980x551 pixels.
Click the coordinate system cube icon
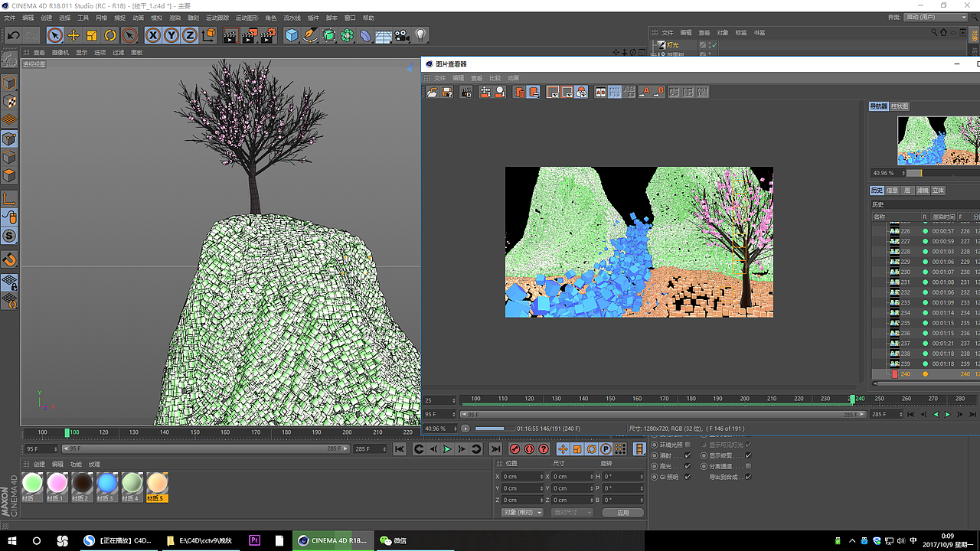[209, 35]
